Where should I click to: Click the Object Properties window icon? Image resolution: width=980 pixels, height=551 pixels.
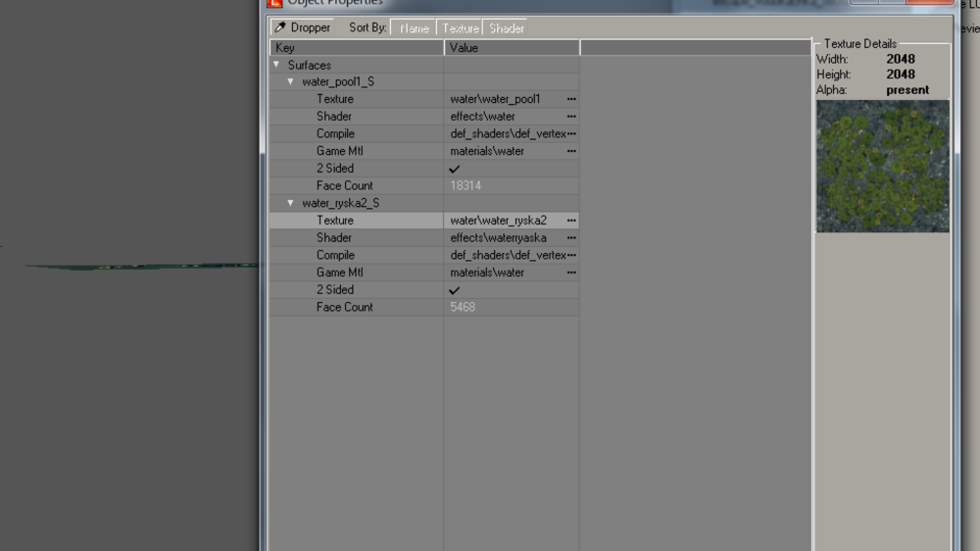coord(275,3)
